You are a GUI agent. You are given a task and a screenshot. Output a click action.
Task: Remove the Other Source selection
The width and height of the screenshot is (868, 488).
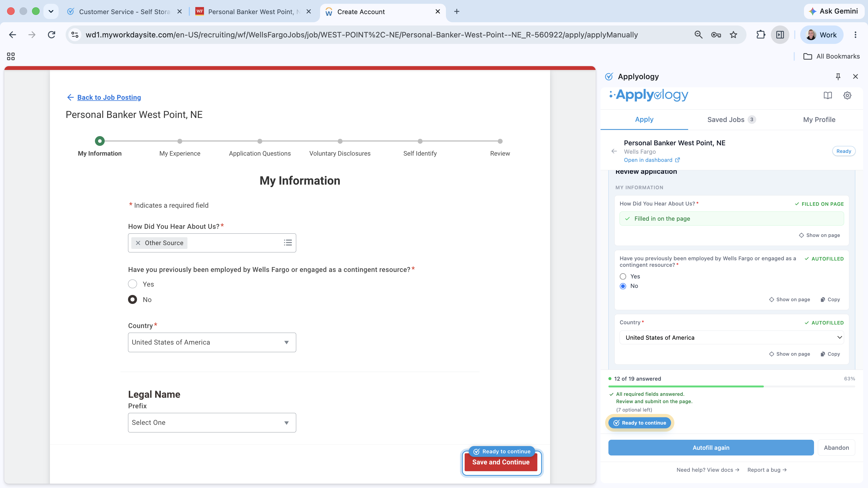pos(138,243)
